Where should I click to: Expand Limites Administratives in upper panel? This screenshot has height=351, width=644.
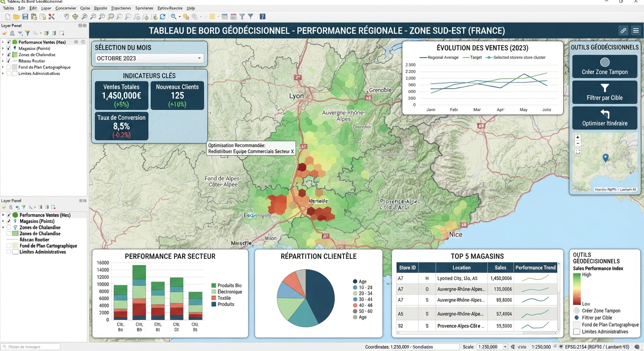pos(3,74)
